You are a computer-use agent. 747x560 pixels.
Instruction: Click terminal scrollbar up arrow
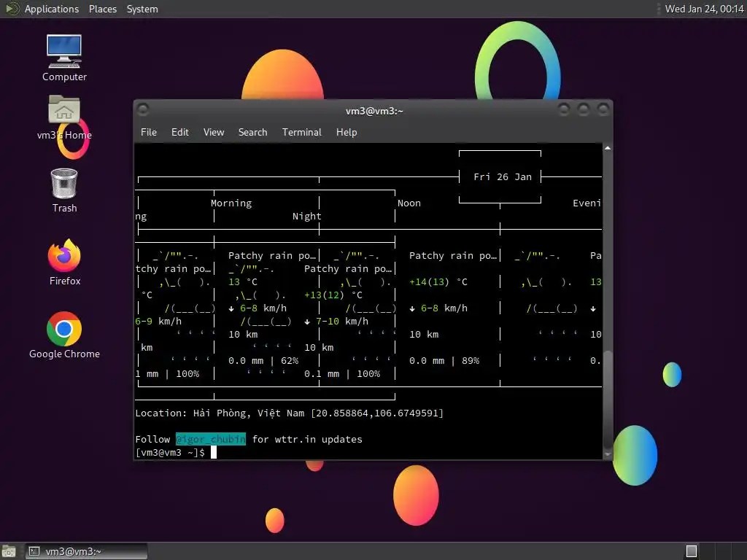pos(608,149)
